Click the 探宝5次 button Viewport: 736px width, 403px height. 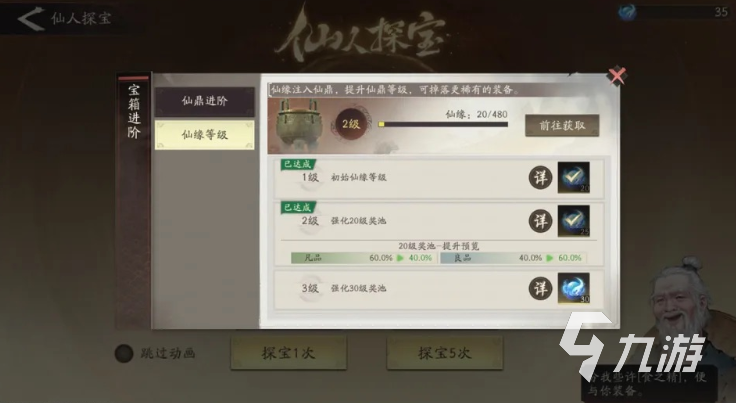(445, 353)
